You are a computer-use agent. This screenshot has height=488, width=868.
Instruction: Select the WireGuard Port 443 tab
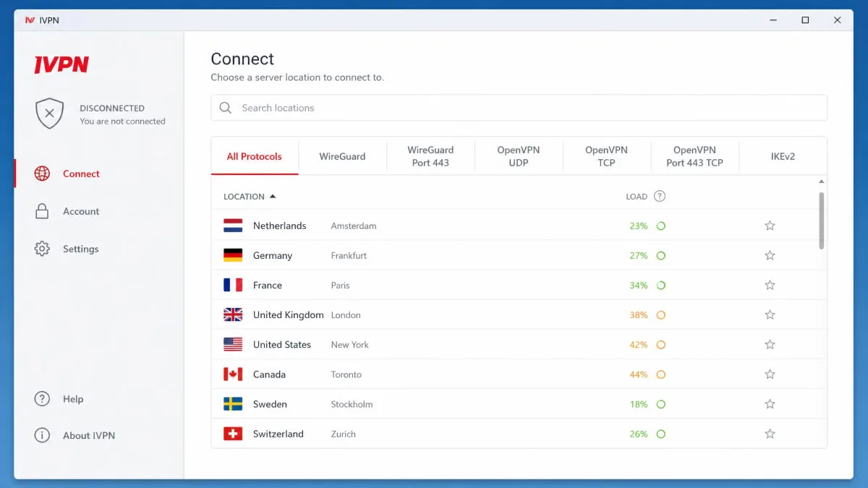pos(430,156)
